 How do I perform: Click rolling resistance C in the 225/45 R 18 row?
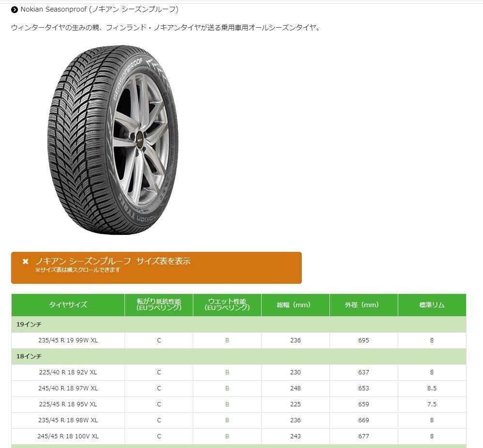pyautogui.click(x=159, y=404)
